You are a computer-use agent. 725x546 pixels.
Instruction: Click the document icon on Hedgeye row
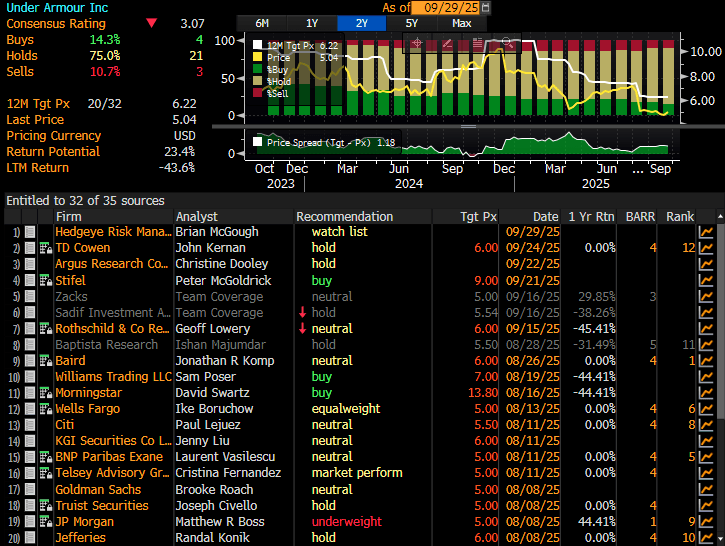click(30, 232)
